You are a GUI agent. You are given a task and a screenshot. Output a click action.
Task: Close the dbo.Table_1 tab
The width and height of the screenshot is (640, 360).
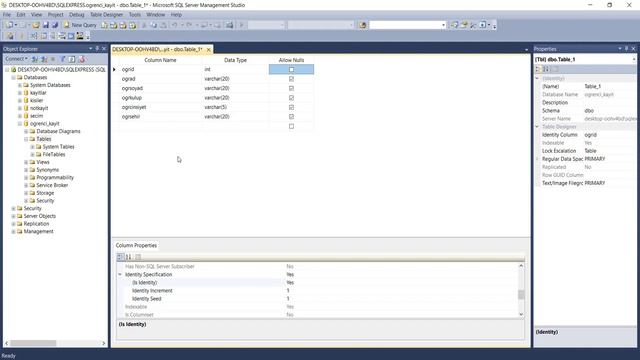click(x=209, y=49)
